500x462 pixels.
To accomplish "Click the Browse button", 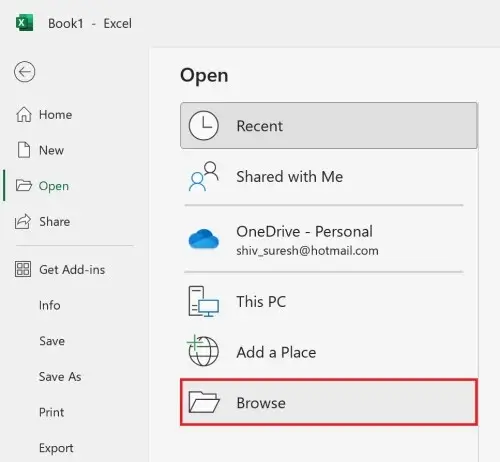I will click(329, 402).
